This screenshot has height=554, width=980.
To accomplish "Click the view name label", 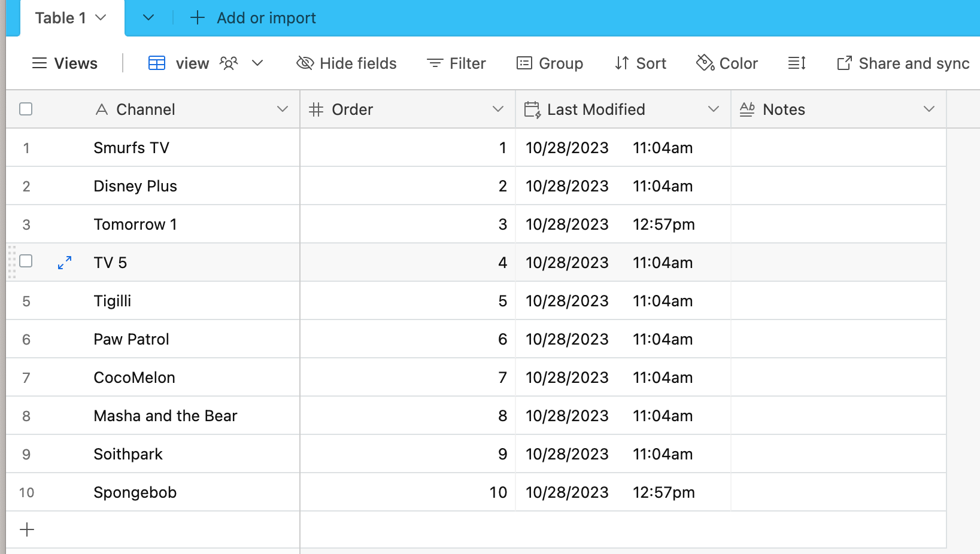I will tap(192, 63).
